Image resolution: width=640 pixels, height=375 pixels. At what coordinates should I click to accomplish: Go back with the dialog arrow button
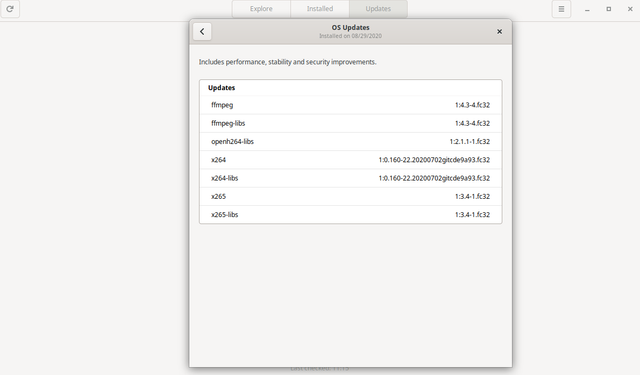pyautogui.click(x=202, y=31)
